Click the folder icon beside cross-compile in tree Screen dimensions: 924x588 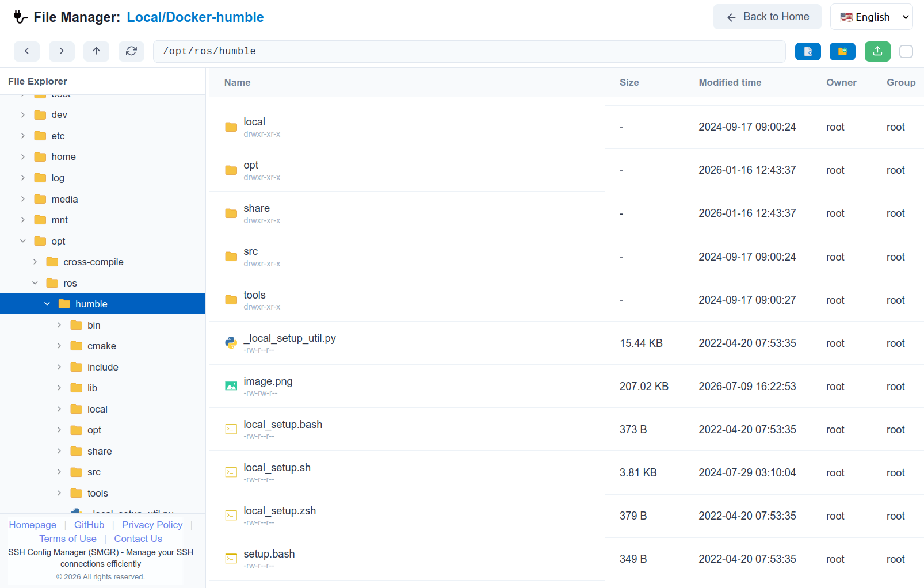[52, 262]
